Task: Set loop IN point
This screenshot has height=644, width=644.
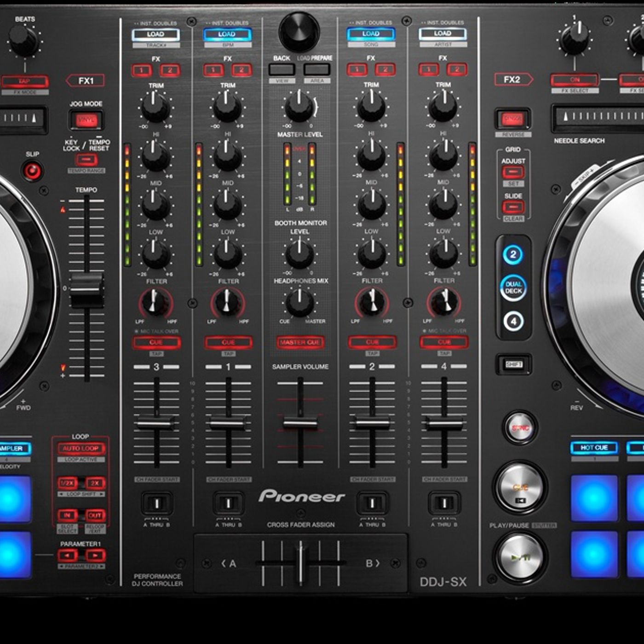Action: (67, 515)
